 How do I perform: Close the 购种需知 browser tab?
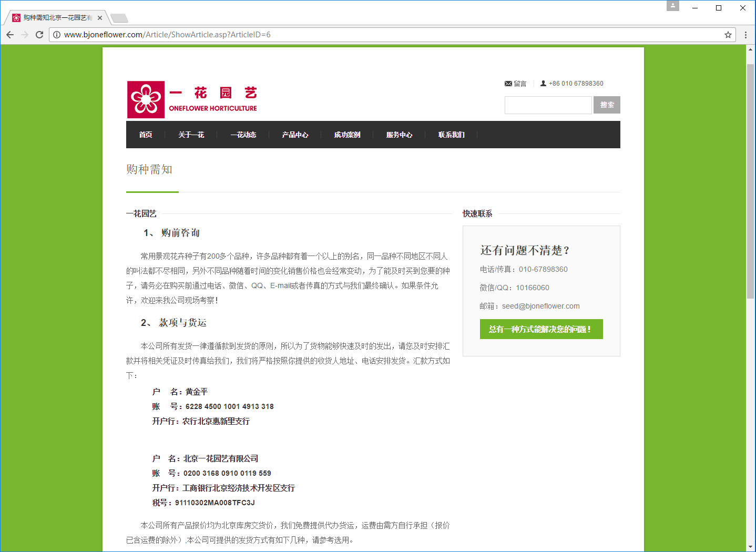(100, 18)
